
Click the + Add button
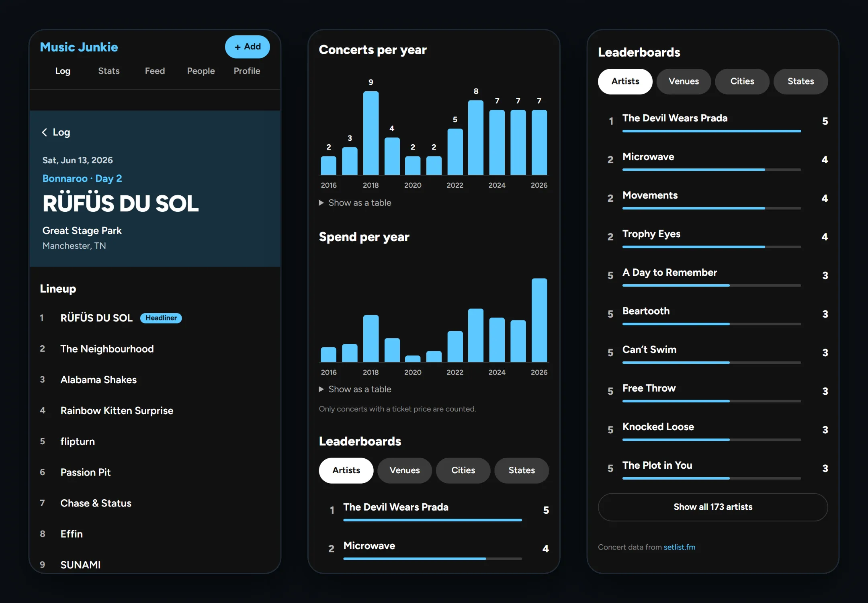pyautogui.click(x=247, y=47)
